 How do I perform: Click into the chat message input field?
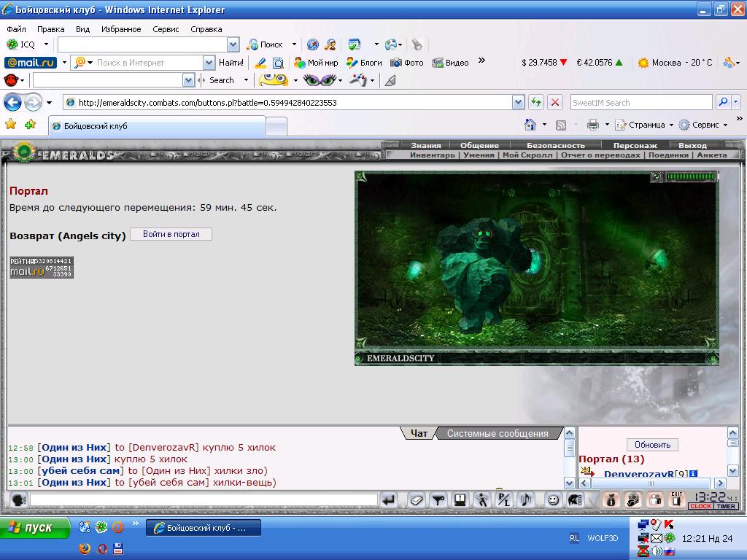(204, 500)
